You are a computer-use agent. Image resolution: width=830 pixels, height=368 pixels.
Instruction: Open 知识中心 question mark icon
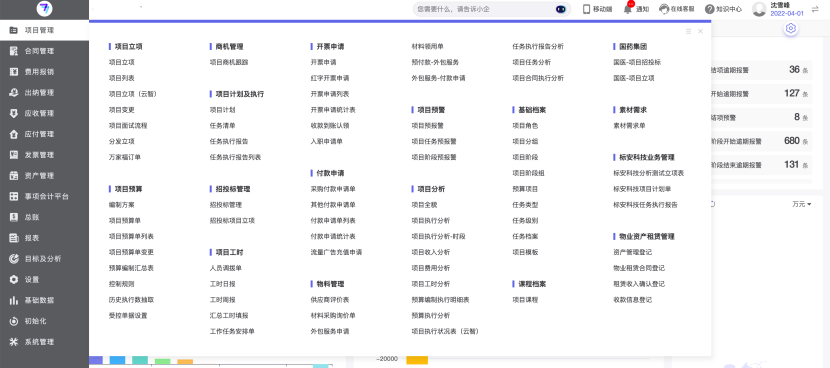(709, 9)
